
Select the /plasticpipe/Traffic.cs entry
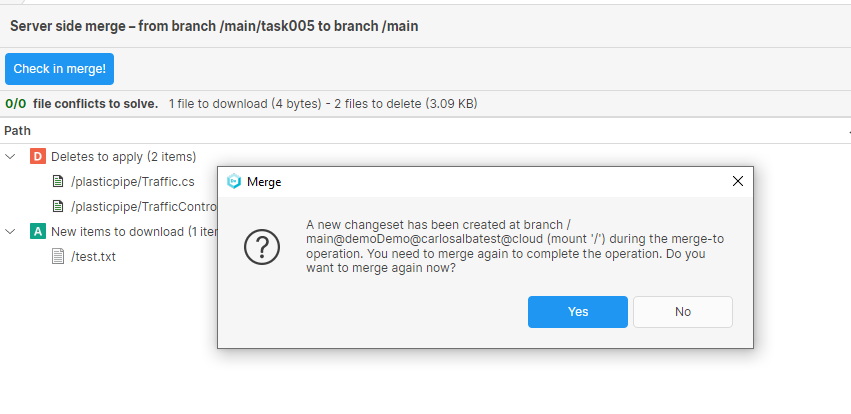(132, 182)
